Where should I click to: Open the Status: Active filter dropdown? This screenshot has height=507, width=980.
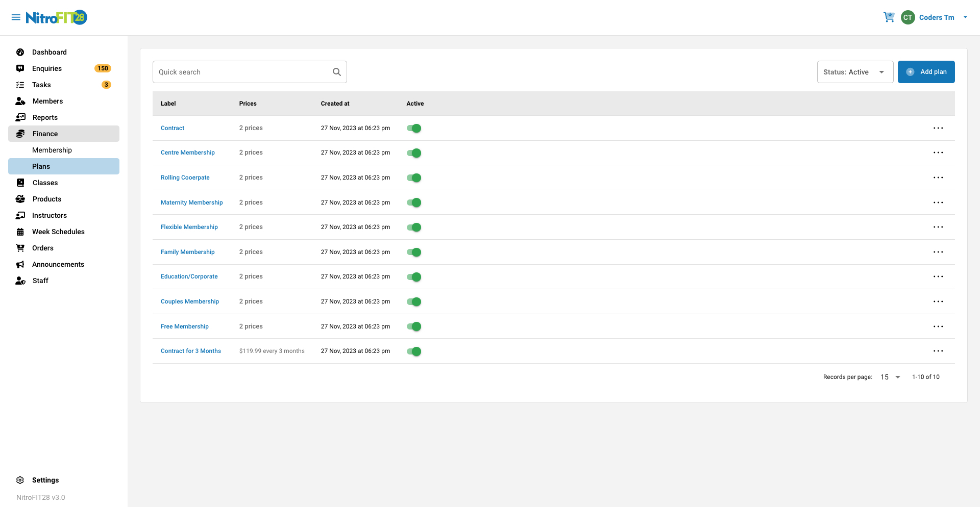point(855,71)
